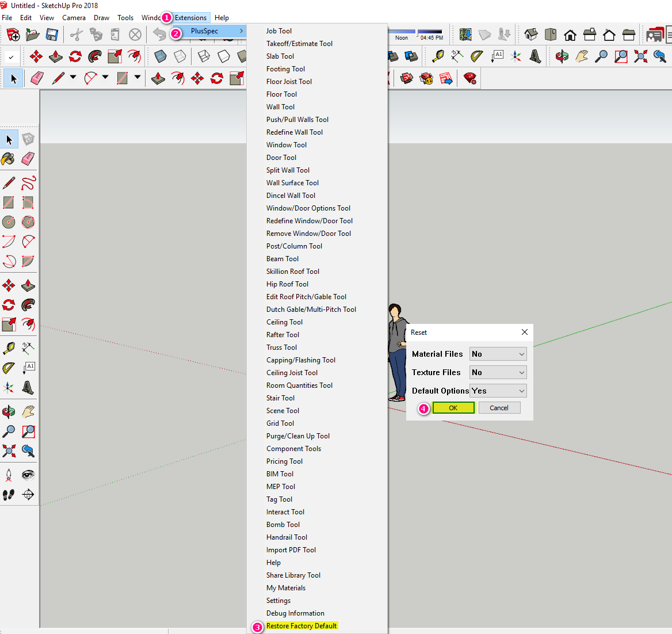Select the Walk footprints tool
Screen dimensions: 672x634
click(9, 495)
